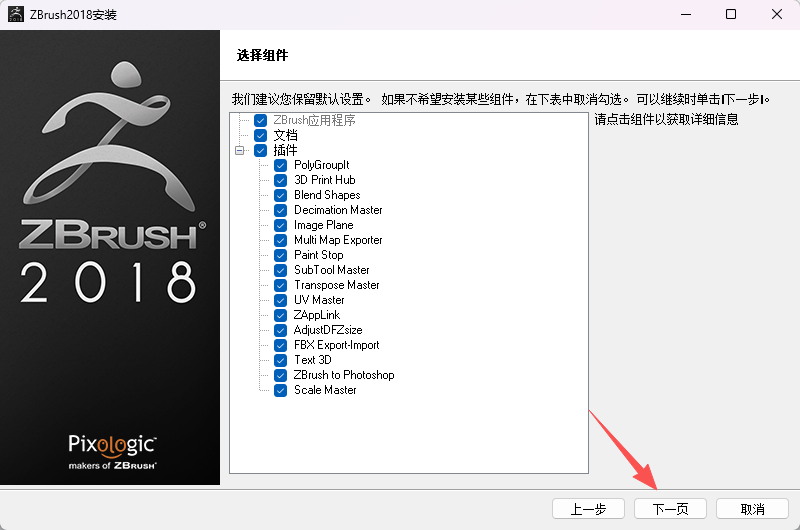This screenshot has height=530, width=800.
Task: Select the Blend Shapes label
Action: [327, 195]
